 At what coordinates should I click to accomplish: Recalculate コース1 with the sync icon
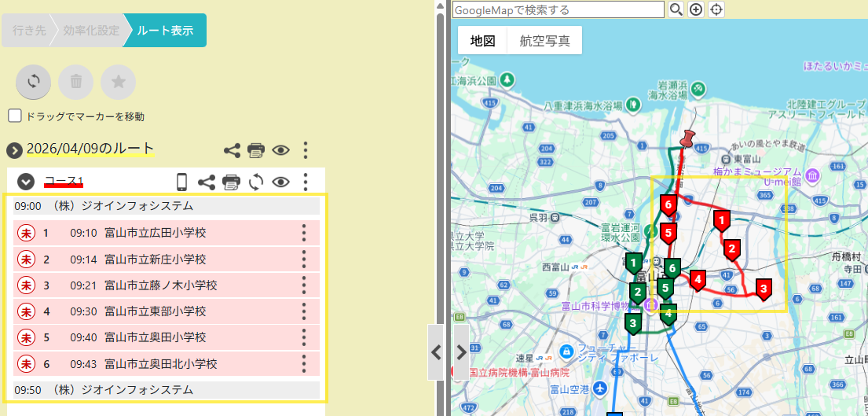point(256,182)
